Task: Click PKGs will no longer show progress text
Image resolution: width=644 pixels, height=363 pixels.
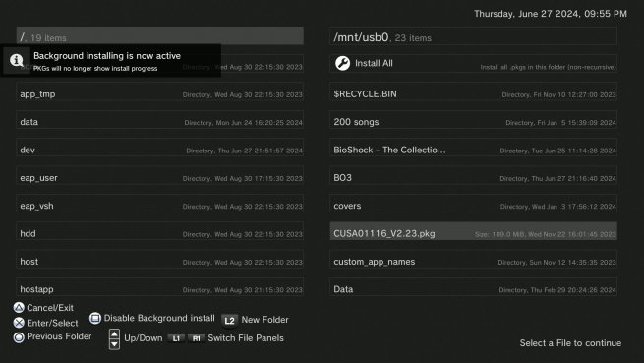Action: point(95,68)
